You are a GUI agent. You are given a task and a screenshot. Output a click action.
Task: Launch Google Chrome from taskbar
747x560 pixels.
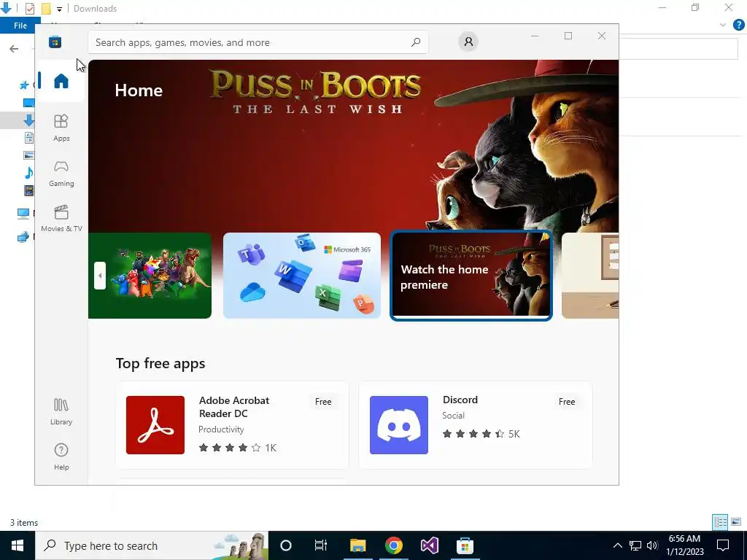(393, 545)
